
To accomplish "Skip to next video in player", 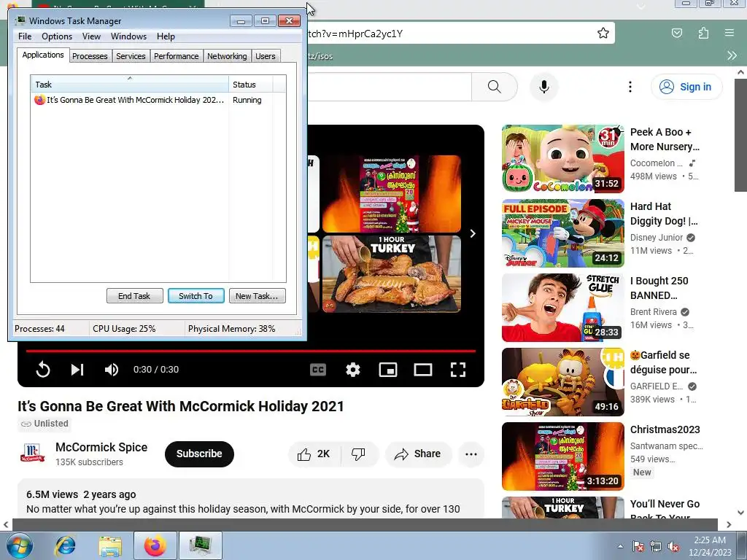I will click(77, 370).
